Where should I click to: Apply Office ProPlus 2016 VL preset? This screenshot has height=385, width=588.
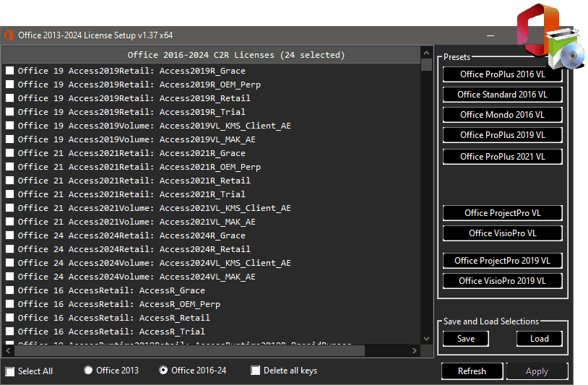click(x=503, y=74)
